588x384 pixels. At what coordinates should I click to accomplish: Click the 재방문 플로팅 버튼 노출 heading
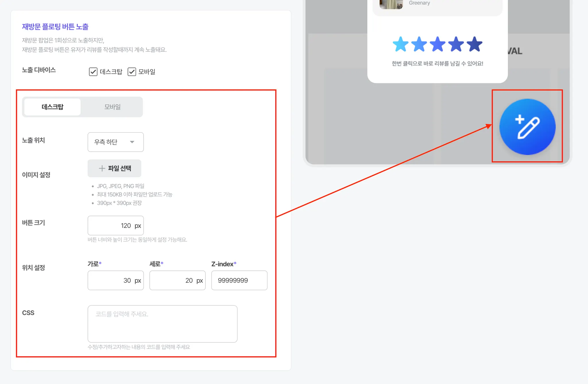pos(55,27)
